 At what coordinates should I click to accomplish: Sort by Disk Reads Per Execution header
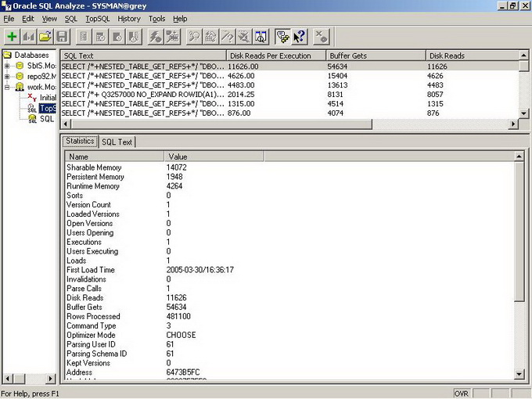pyautogui.click(x=276, y=56)
